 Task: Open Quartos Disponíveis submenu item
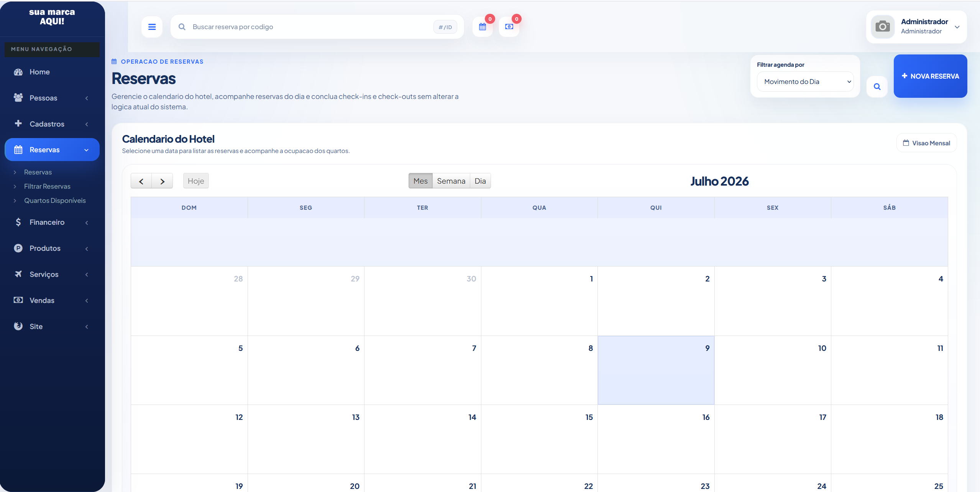[55, 201]
